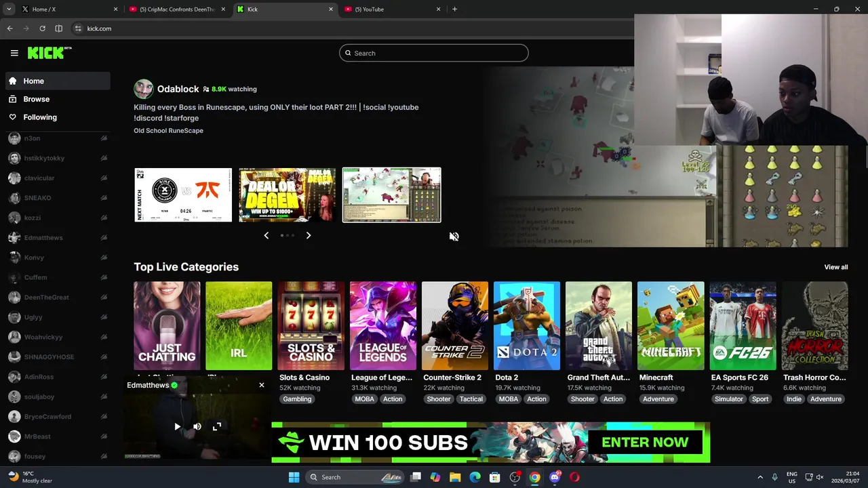Open the Windows Start menu
Image resolution: width=868 pixels, height=488 pixels.
tap(294, 477)
